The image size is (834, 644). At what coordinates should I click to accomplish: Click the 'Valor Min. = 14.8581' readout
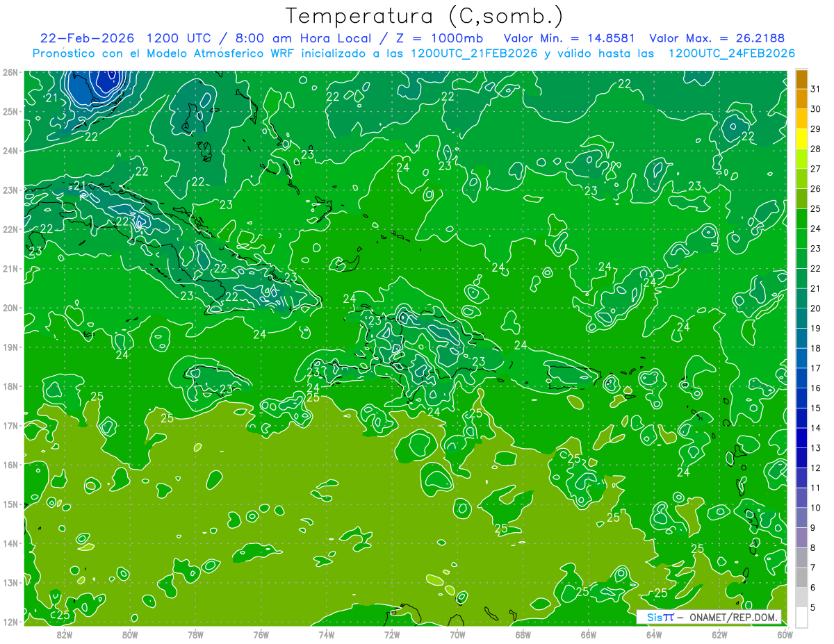pyautogui.click(x=571, y=38)
